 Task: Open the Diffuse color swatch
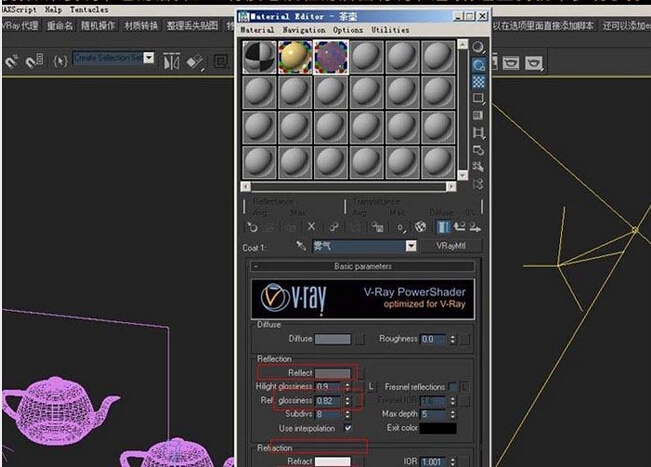[x=333, y=339]
